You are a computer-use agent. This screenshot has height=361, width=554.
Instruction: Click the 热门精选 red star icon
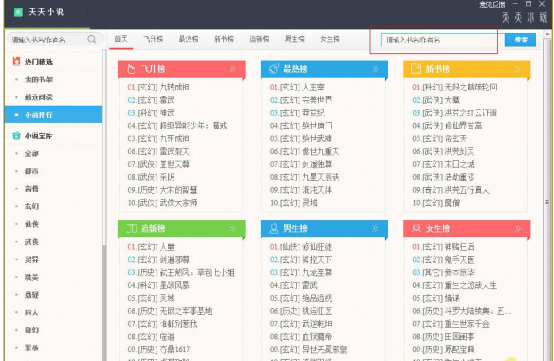[x=16, y=61]
